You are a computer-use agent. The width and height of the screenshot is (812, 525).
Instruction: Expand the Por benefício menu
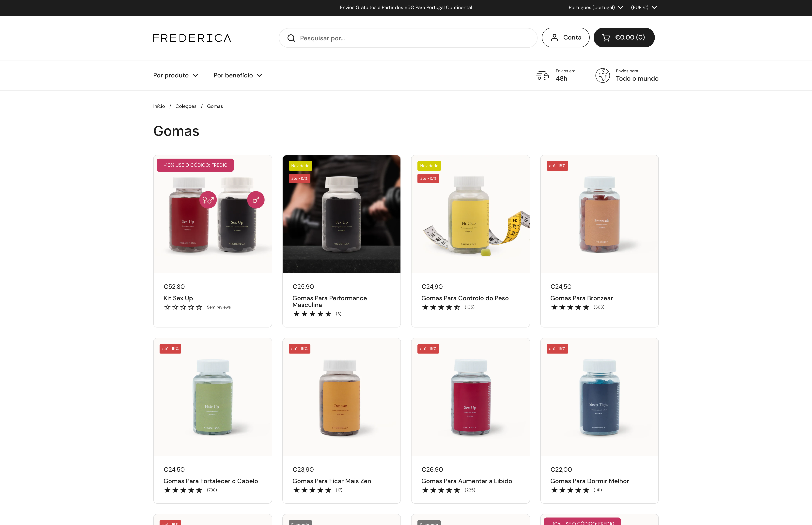click(238, 75)
